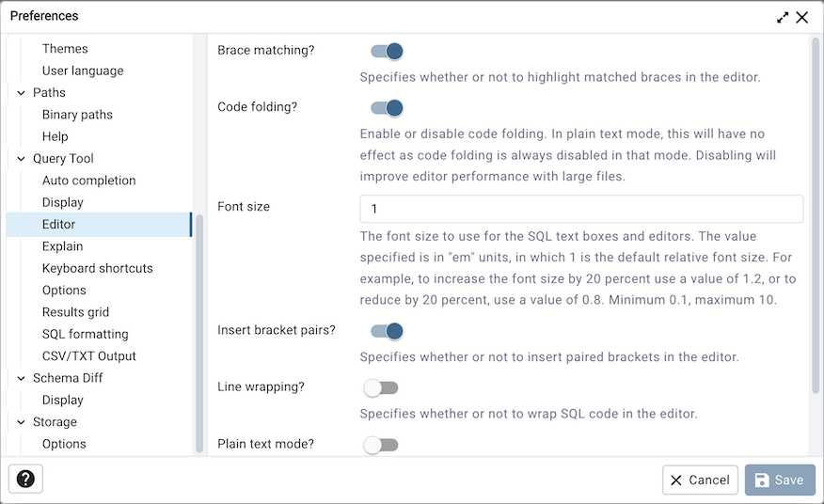Select CSV/TXT Output preferences
The height and width of the screenshot is (504, 824).
[x=88, y=356]
